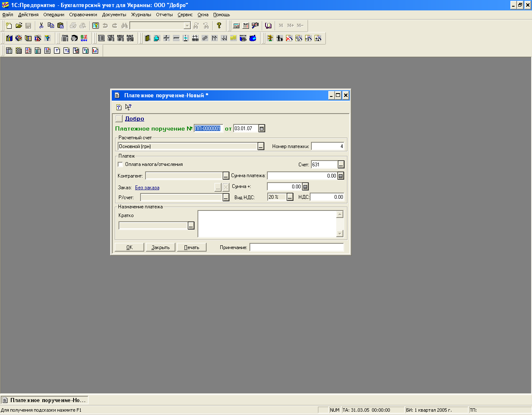Image resolution: width=532 pixels, height=415 pixels.
Task: Click the checkerboard report icon
Action: 19,51
